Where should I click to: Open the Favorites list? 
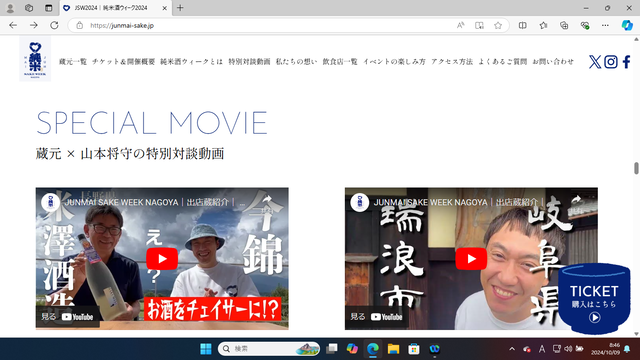tap(543, 25)
